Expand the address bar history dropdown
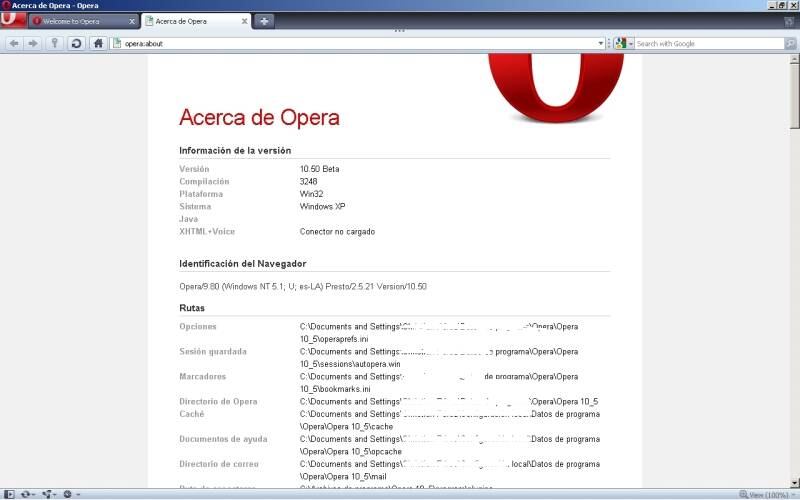Screen dimensions: 800x500 (x=601, y=44)
